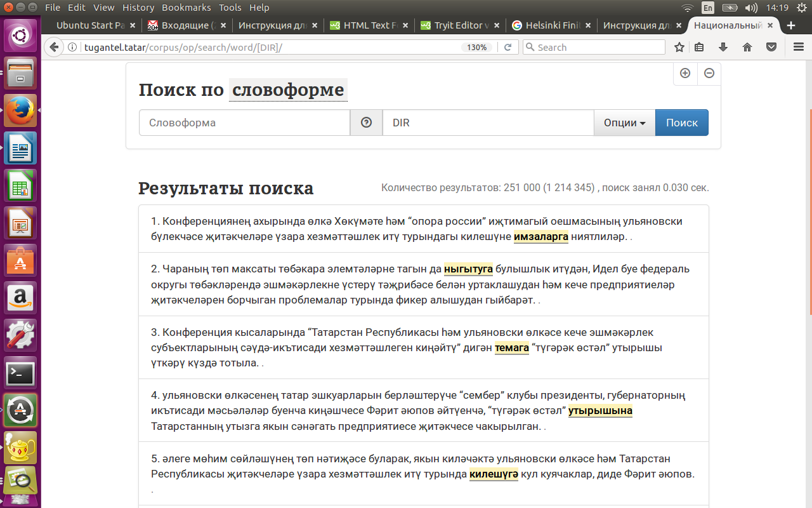
Task: Bookmark this page with the star icon
Action: tap(679, 46)
